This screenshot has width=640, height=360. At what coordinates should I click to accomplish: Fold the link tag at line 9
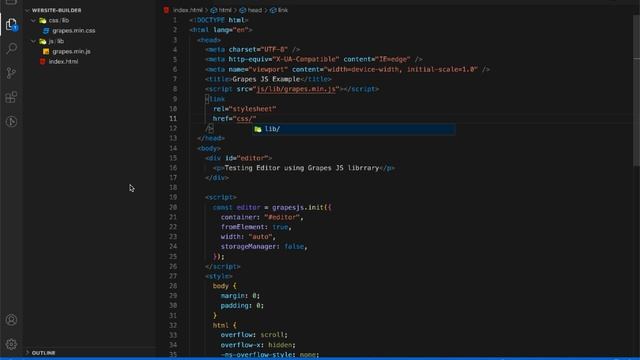pyautogui.click(x=207, y=99)
